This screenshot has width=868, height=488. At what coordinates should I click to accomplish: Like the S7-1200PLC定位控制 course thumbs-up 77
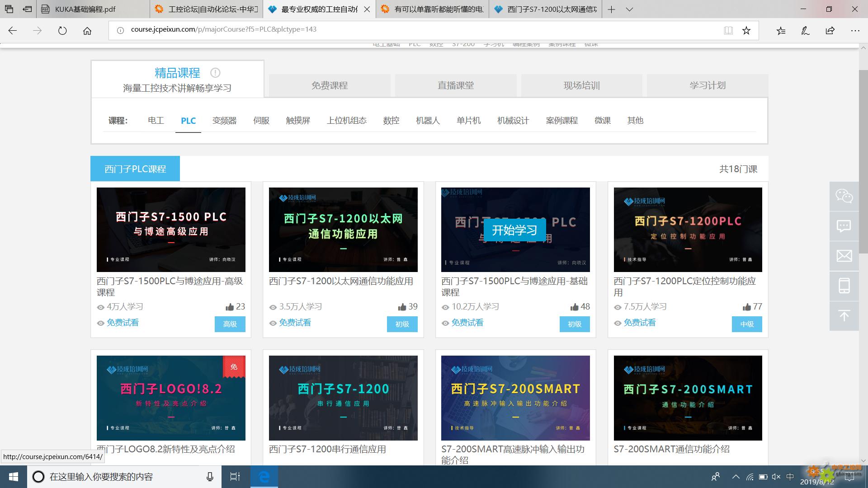(746, 307)
